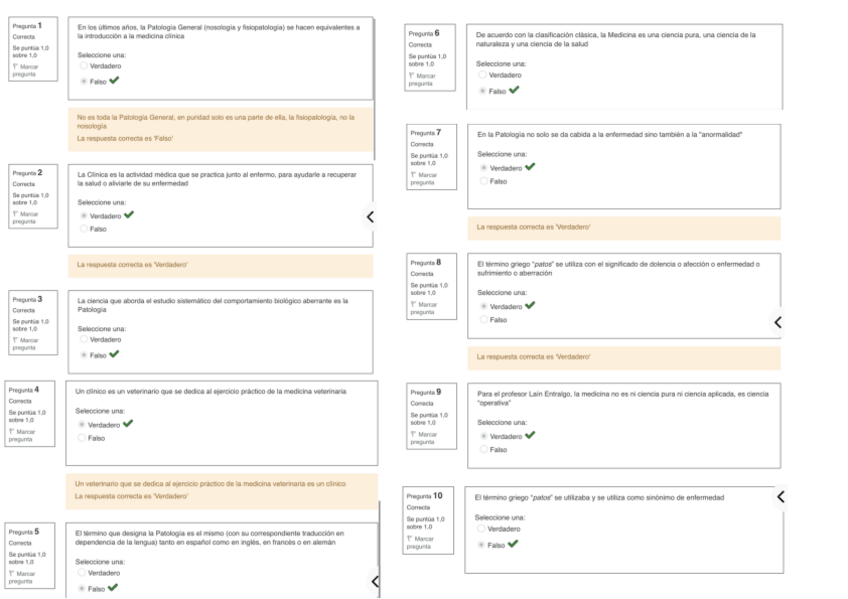Click the flag icon in Pregunta 3 box
Image resolution: width=848 pixels, height=599 pixels.
click(15, 340)
